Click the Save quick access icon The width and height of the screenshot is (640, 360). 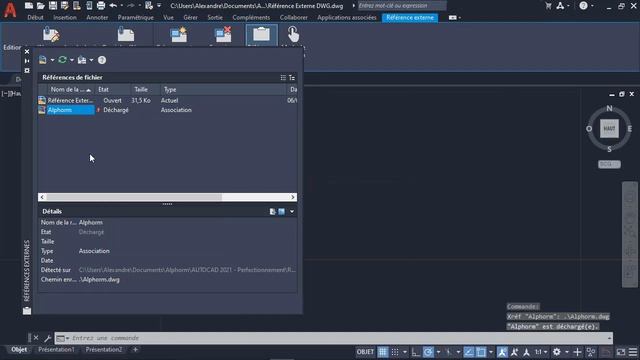[x=53, y=6]
